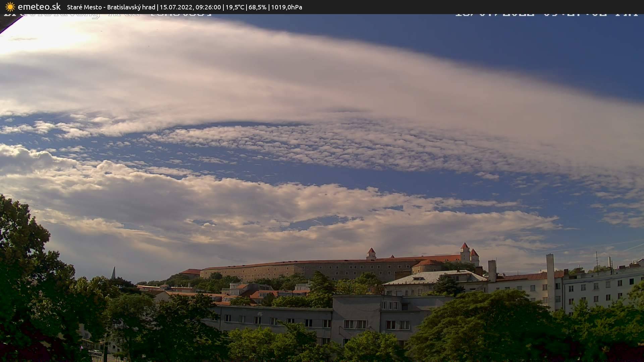The height and width of the screenshot is (362, 644).
Task: Click the 68,5% humidity reading
Action: point(257,7)
